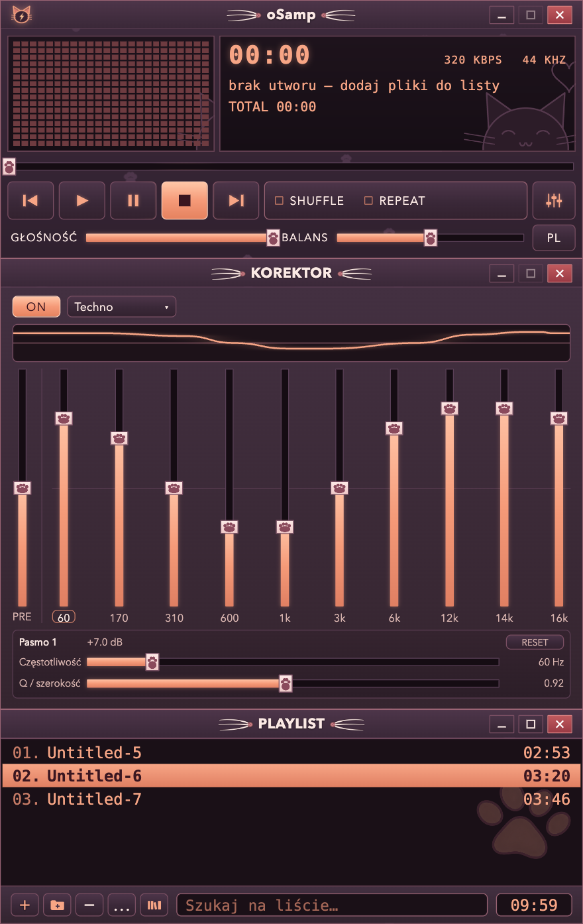Click the 600 Hz band slider handle
Image resolution: width=583 pixels, height=924 pixels.
(x=229, y=527)
